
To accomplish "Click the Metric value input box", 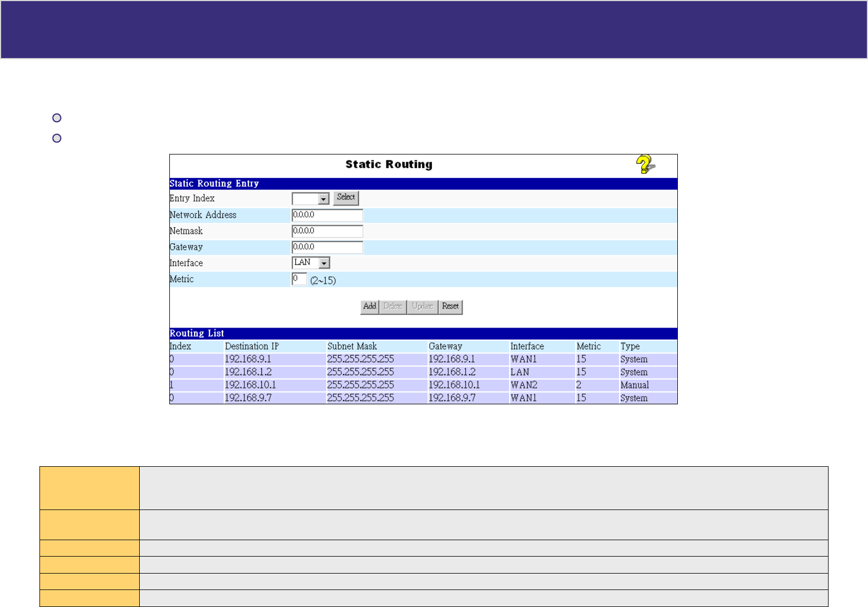I will pyautogui.click(x=299, y=279).
